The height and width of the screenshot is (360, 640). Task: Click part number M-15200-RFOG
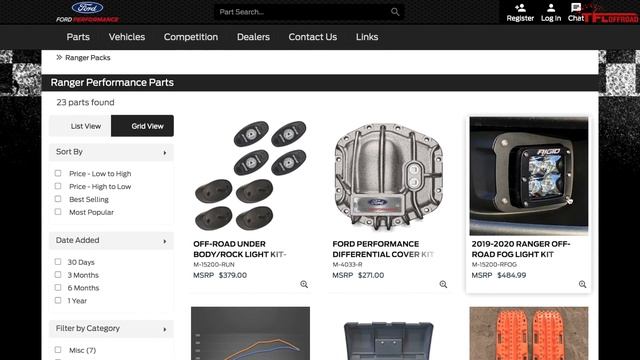tap(494, 264)
